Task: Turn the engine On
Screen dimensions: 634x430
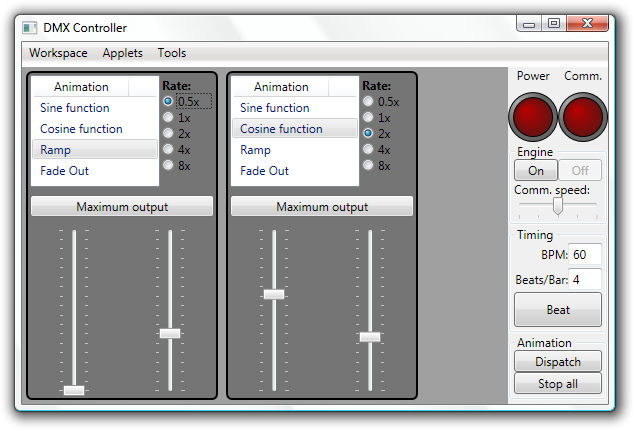Action: [536, 170]
